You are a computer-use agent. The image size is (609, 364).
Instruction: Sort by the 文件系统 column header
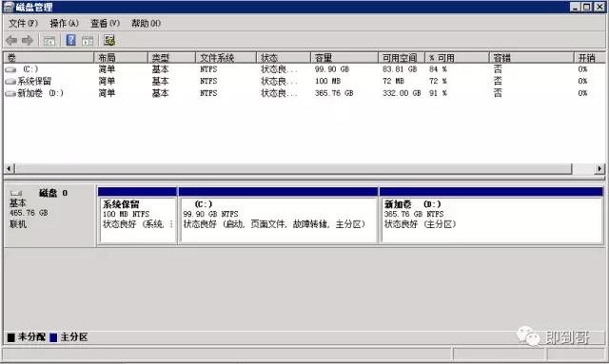[x=226, y=58]
